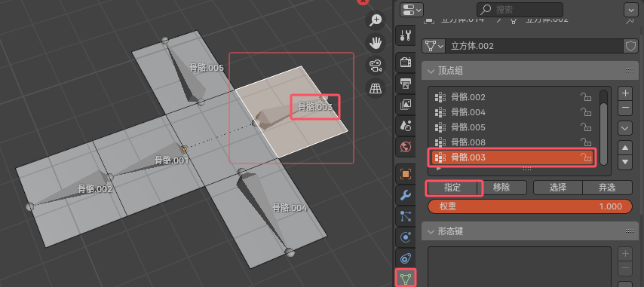The height and width of the screenshot is (287, 644).
Task: Click the dotted icon of 骨骼.002 group
Action: coord(440,97)
